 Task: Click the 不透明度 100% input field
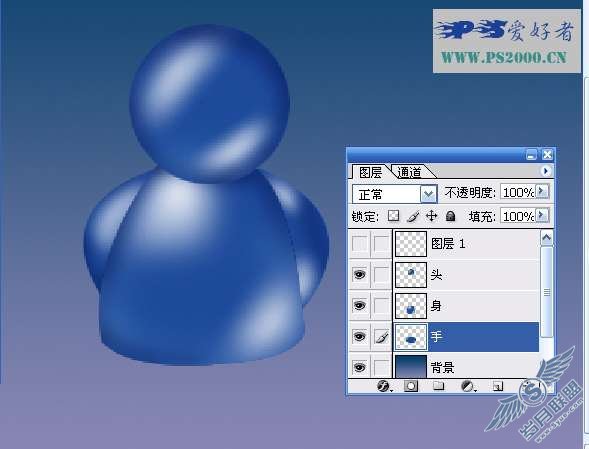(518, 192)
